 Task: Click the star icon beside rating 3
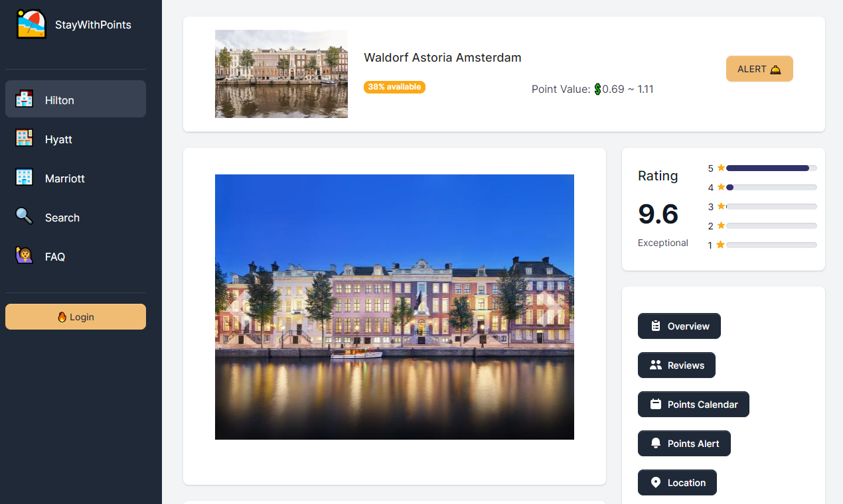(721, 206)
